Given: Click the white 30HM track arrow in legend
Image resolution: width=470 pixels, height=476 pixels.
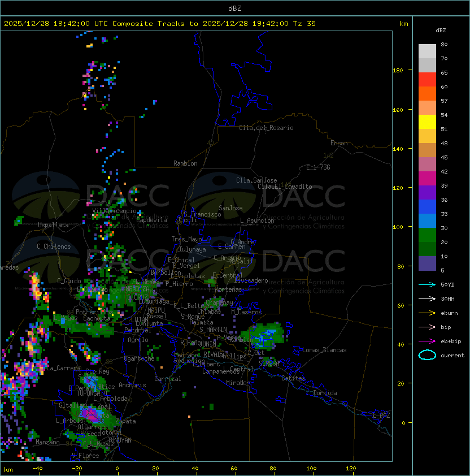Looking at the screenshot, I should pos(427,298).
